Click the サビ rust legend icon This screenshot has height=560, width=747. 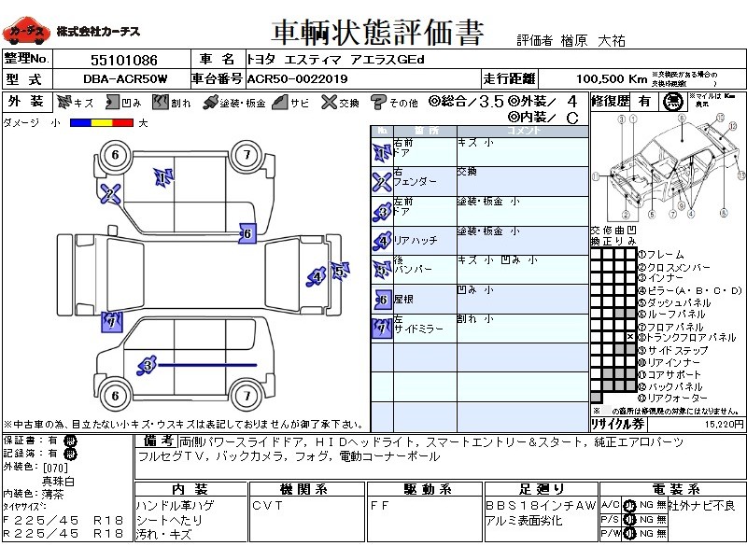click(x=279, y=103)
